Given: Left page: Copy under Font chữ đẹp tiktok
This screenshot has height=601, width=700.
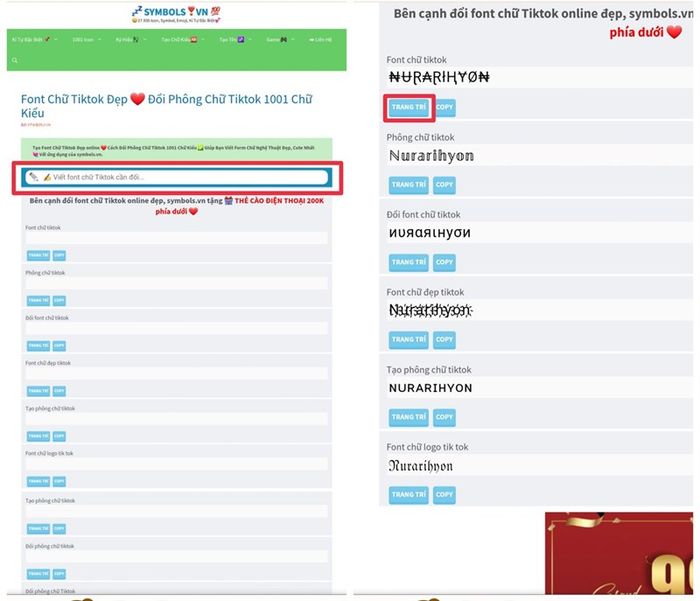Looking at the screenshot, I should pyautogui.click(x=59, y=391).
